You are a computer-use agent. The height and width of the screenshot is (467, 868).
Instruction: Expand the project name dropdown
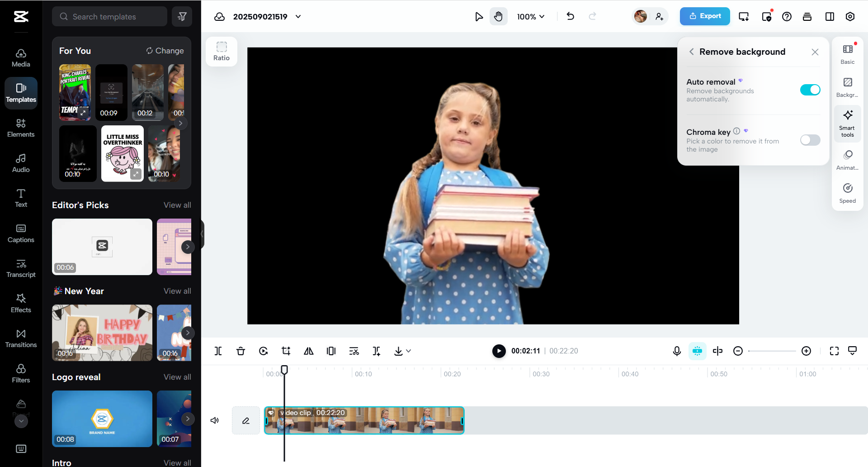click(x=298, y=17)
